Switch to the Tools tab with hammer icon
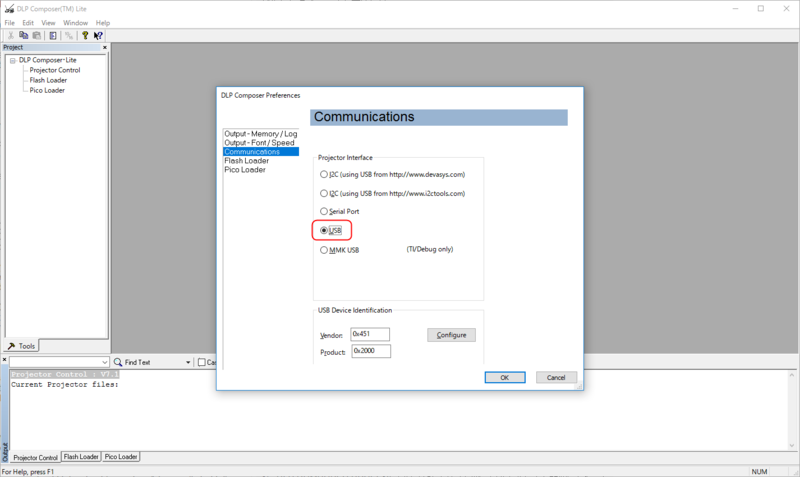 (x=21, y=346)
